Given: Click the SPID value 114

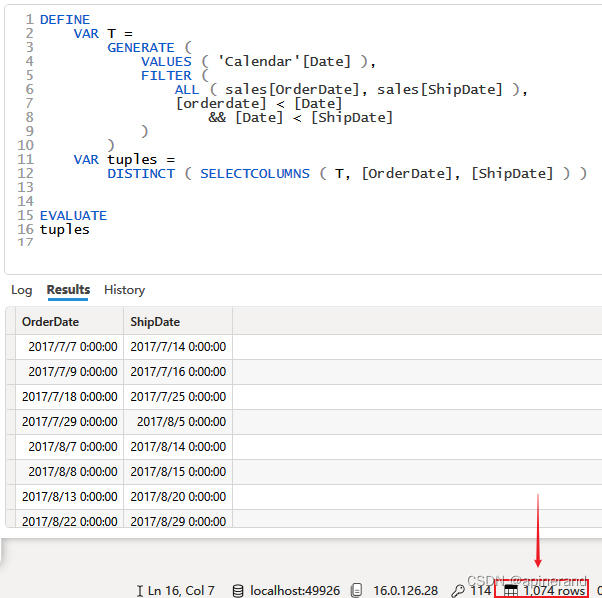Looking at the screenshot, I should point(481,591).
